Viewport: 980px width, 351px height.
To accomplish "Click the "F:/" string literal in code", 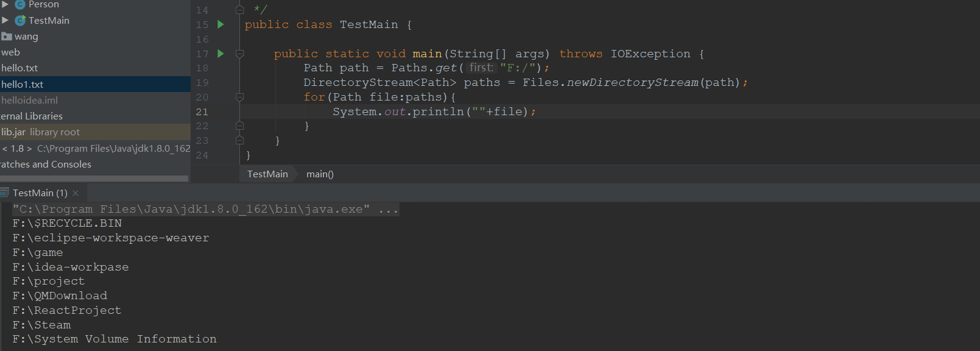I will pyautogui.click(x=518, y=68).
